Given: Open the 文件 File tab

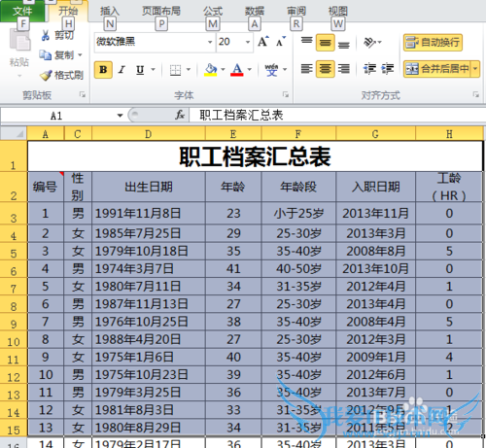Looking at the screenshot, I should pos(22,11).
